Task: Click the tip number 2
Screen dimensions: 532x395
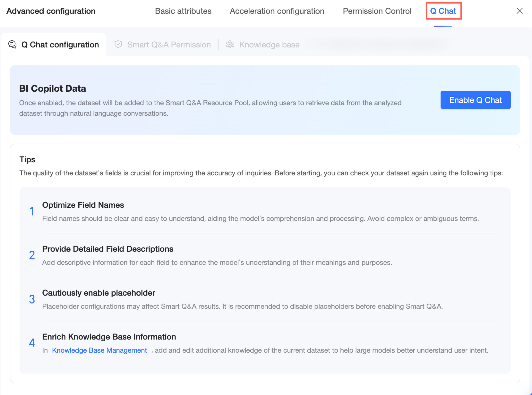Action: point(32,255)
